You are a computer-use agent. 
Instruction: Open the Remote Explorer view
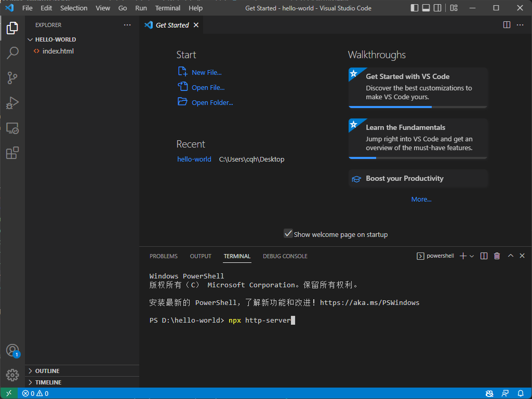(x=12, y=128)
